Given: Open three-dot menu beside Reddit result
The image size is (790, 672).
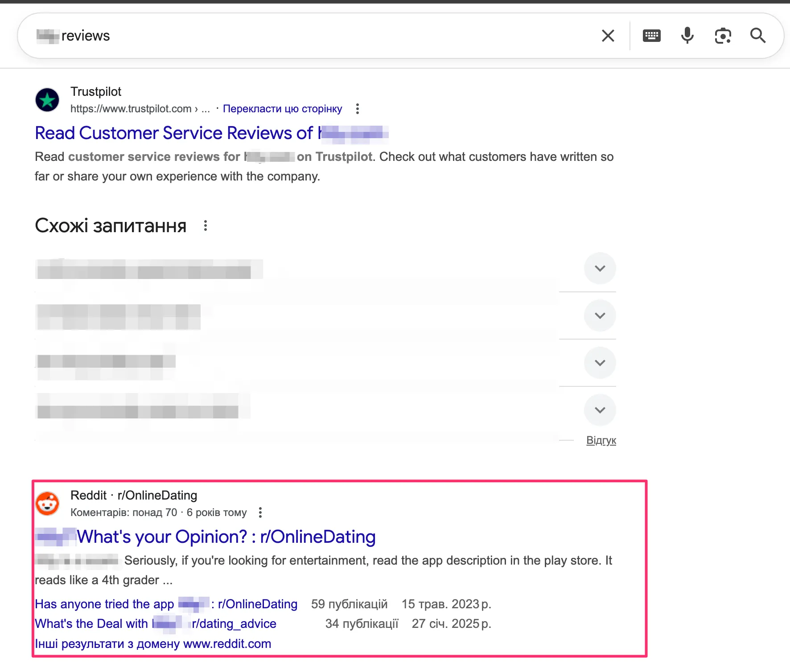Looking at the screenshot, I should [x=260, y=512].
